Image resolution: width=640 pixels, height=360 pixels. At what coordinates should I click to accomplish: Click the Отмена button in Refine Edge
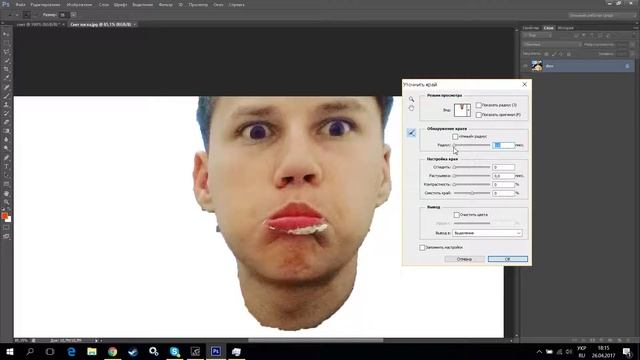[x=464, y=259]
